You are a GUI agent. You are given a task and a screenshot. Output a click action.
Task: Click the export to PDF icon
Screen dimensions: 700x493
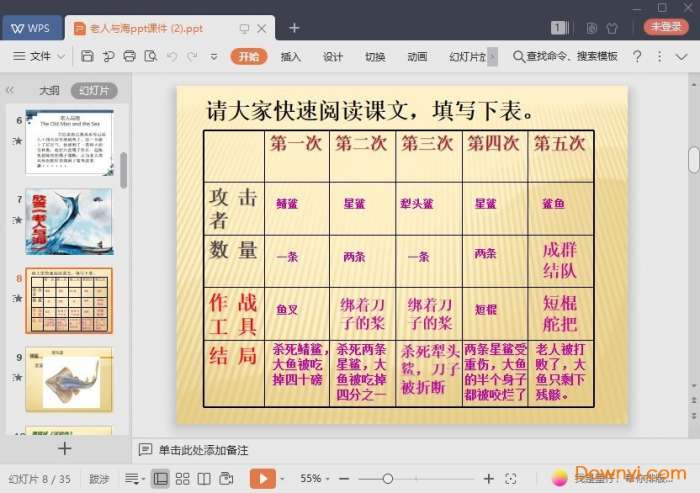tap(108, 56)
